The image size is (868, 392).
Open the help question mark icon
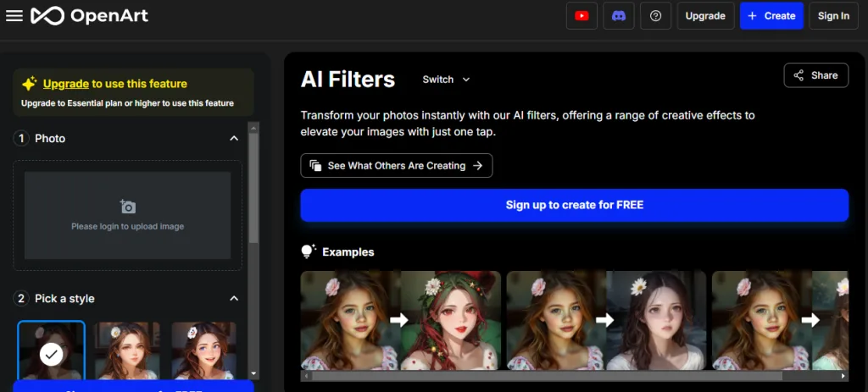[655, 16]
